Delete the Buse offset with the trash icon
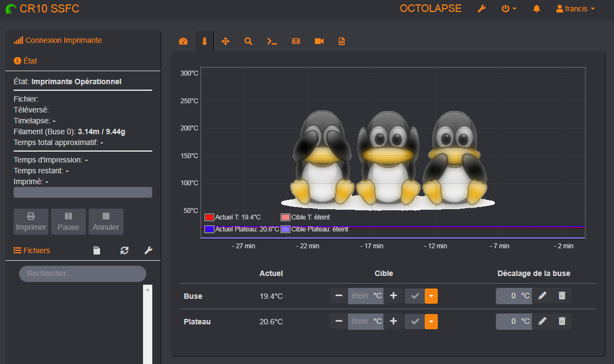This screenshot has width=614, height=364. click(562, 296)
